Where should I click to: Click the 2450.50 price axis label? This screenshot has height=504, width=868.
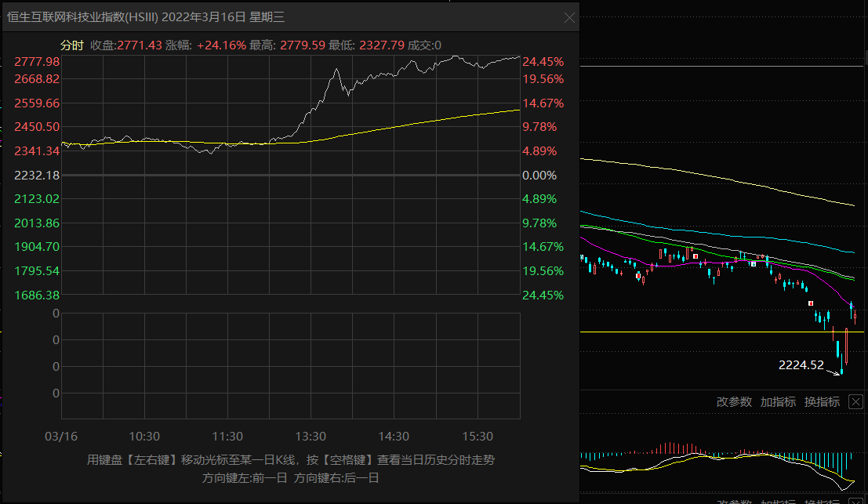[37, 127]
